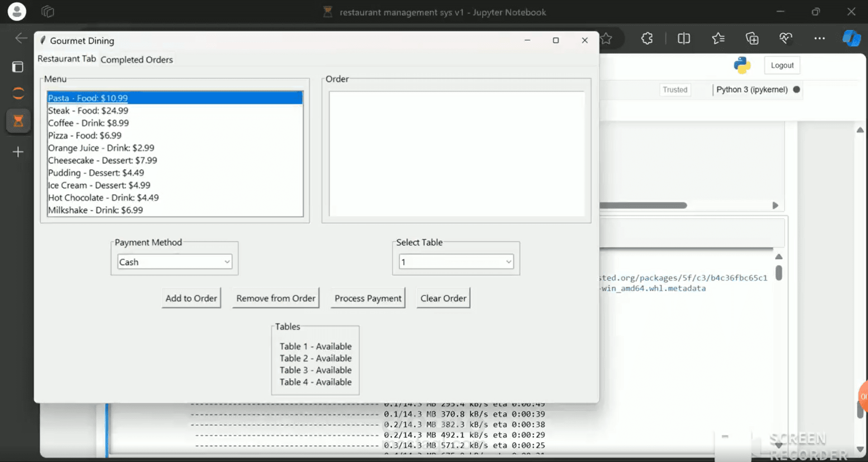This screenshot has width=868, height=462.
Task: Select Steak - Food: $24.99 menu item
Action: point(175,110)
